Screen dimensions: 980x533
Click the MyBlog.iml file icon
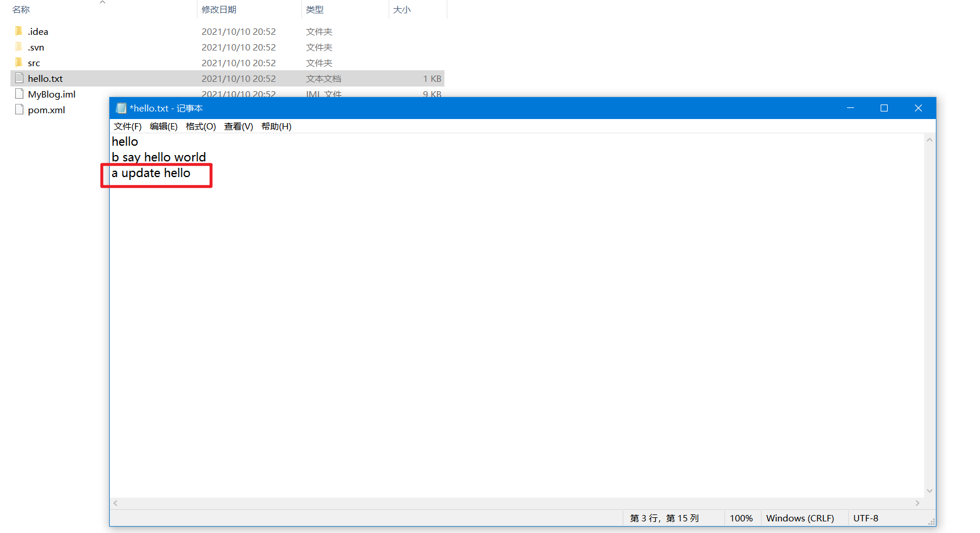point(19,93)
